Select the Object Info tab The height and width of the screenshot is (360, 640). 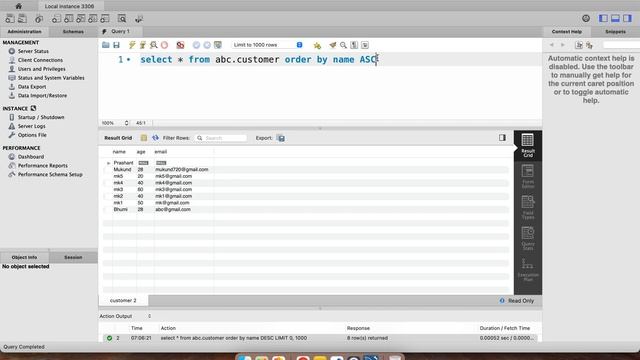24,257
